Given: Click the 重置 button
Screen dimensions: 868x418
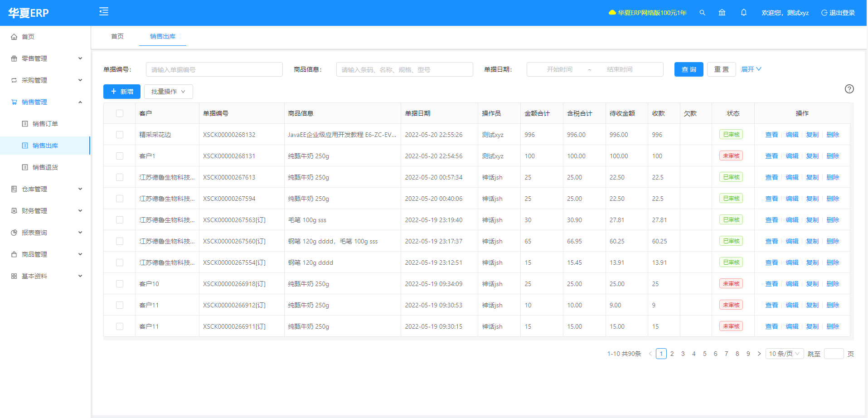Looking at the screenshot, I should pos(722,69).
